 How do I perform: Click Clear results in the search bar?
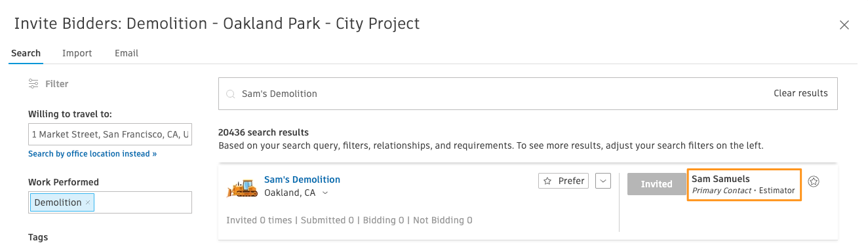[800, 93]
